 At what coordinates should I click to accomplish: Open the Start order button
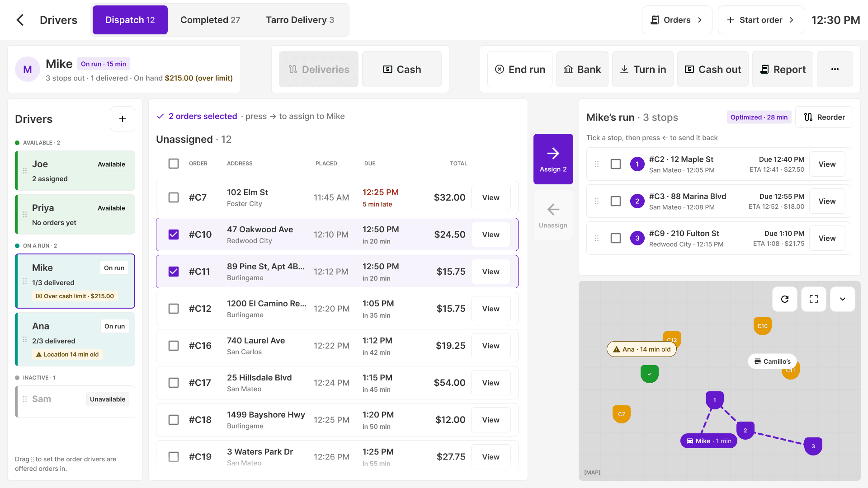[x=761, y=20]
